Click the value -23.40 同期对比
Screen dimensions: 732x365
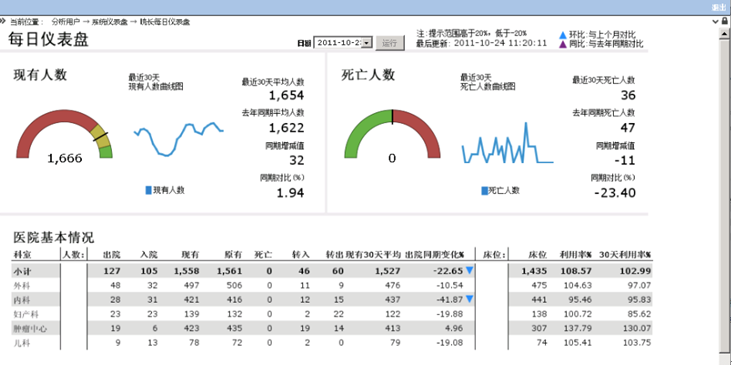[x=615, y=192]
